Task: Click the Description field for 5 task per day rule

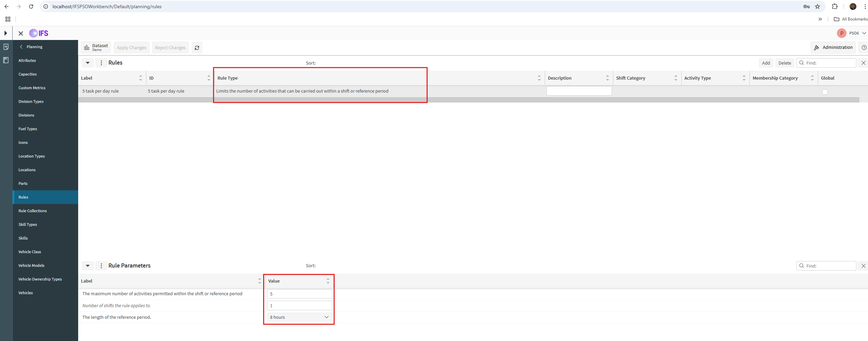Action: tap(579, 91)
